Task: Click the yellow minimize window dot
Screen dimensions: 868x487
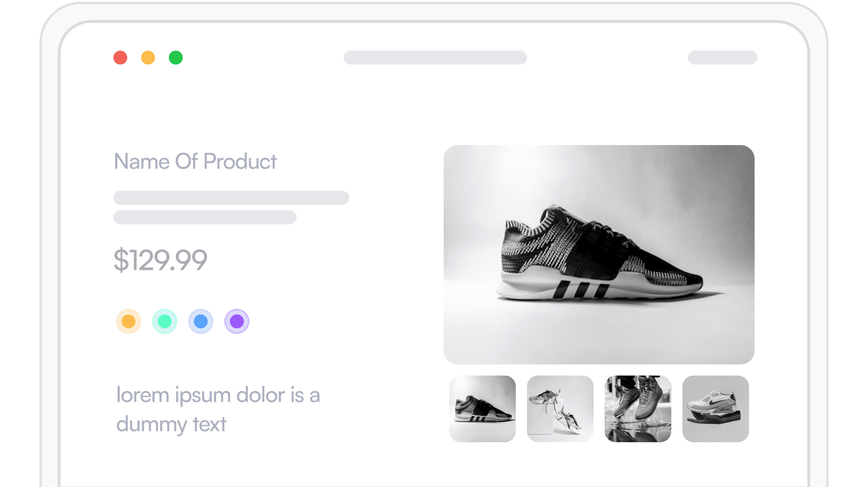Action: click(x=148, y=58)
